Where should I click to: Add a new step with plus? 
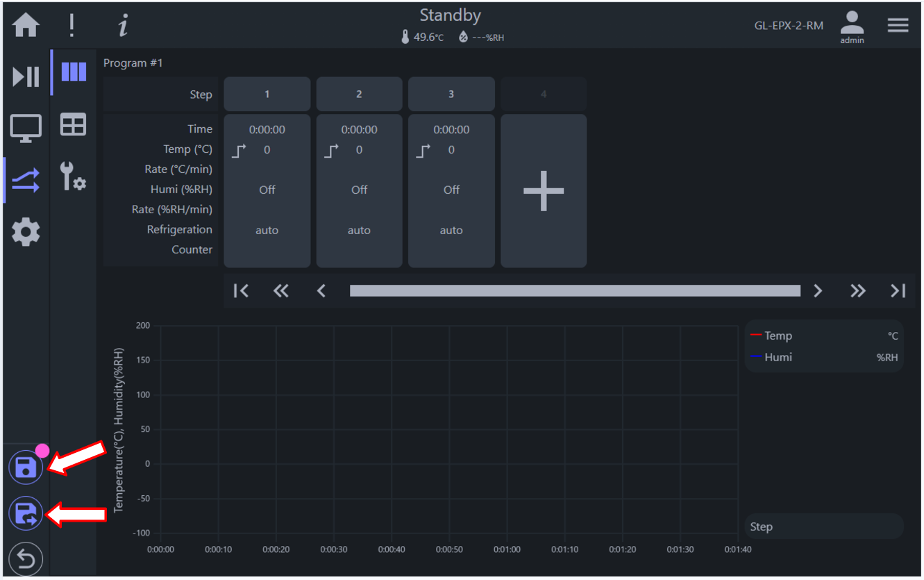click(x=544, y=191)
